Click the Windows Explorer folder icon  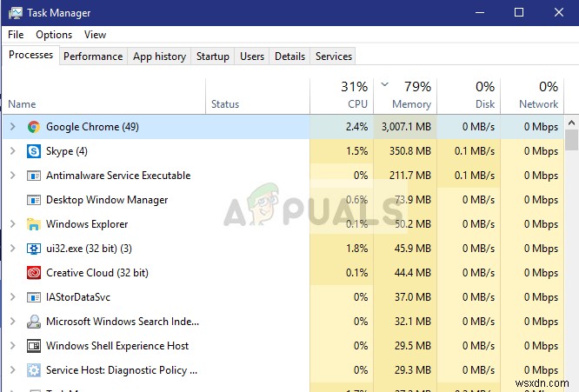[34, 224]
